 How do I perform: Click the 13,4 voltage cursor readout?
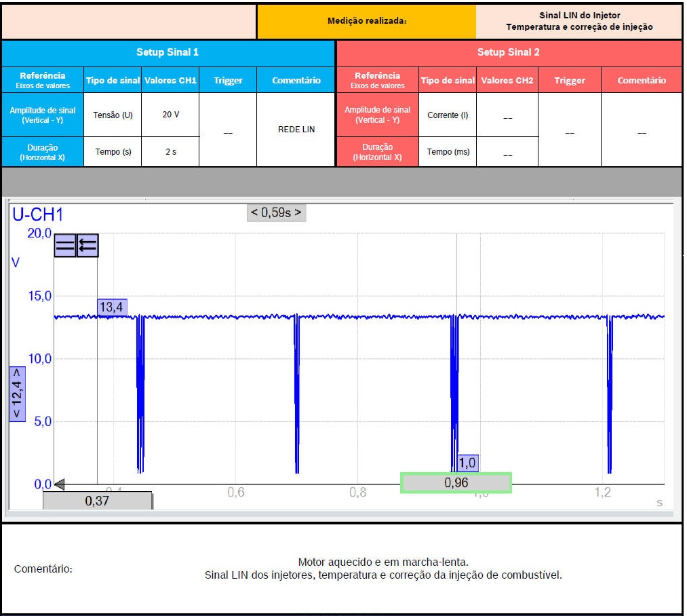pyautogui.click(x=111, y=308)
